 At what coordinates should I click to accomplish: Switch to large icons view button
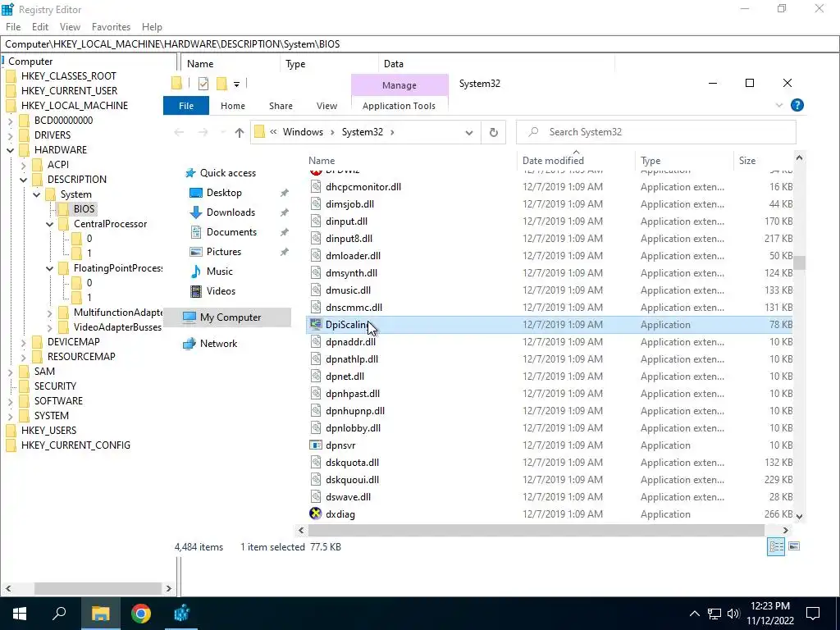794,546
